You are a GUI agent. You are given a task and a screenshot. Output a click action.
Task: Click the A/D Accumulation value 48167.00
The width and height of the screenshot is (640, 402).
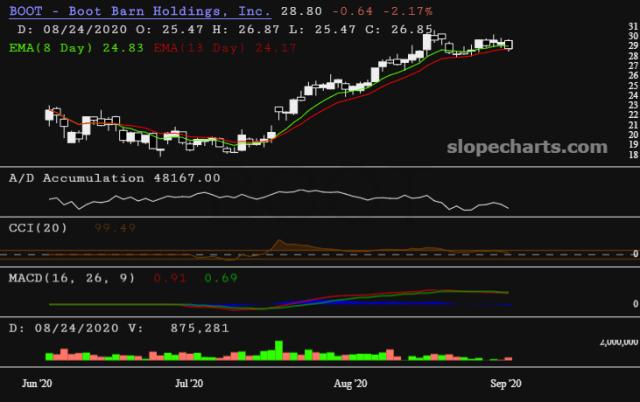(x=186, y=177)
